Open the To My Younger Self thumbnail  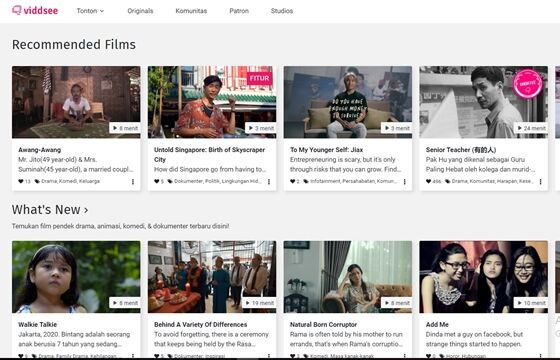click(x=348, y=102)
